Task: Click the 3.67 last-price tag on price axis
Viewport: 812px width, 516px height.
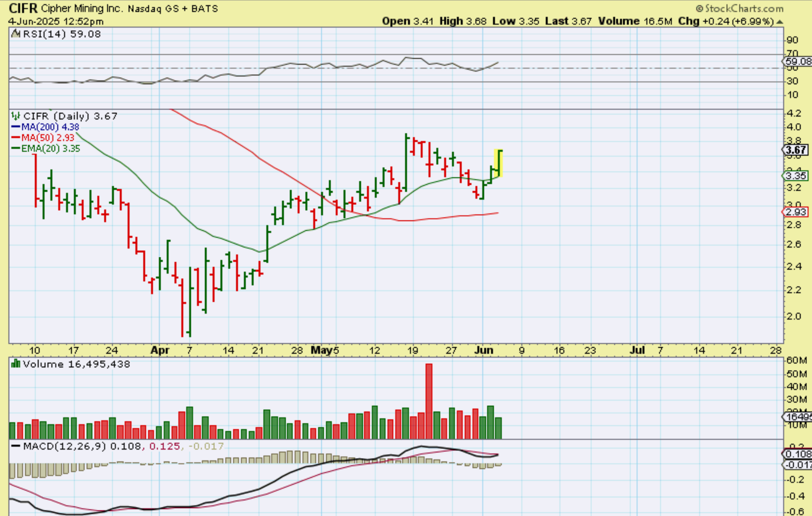Action: tap(795, 150)
